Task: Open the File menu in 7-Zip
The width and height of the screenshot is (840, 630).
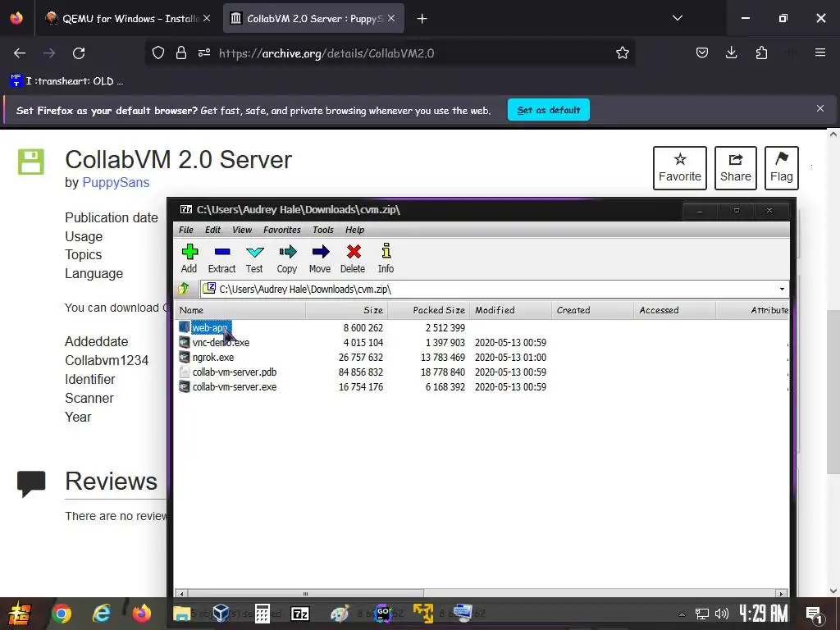Action: (186, 230)
